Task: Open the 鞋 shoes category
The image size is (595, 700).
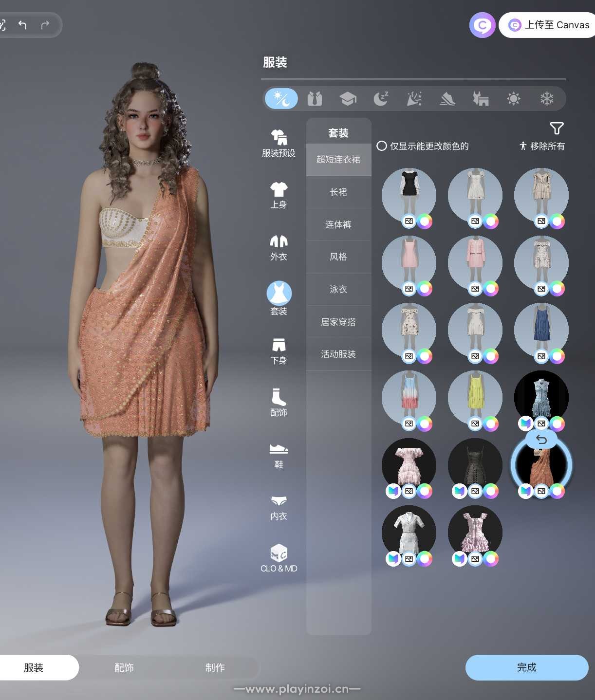Action: pyautogui.click(x=279, y=455)
